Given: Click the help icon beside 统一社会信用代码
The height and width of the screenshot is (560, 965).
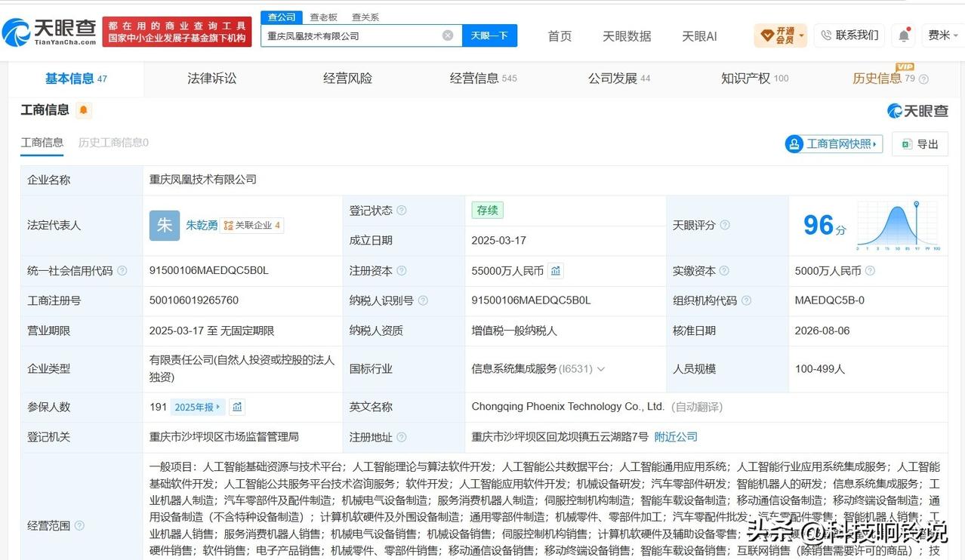Looking at the screenshot, I should pyautogui.click(x=122, y=270).
